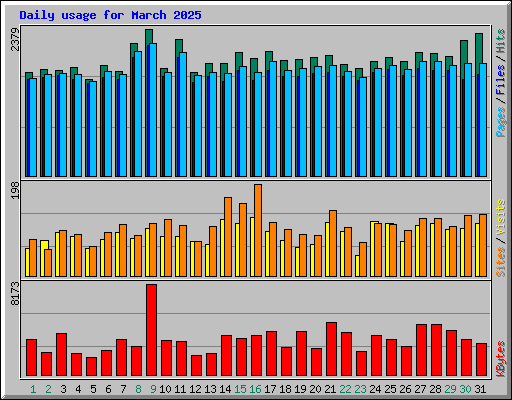The image size is (512, 400).
Task: Click day 21 on the x-axis
Action: coord(330,389)
